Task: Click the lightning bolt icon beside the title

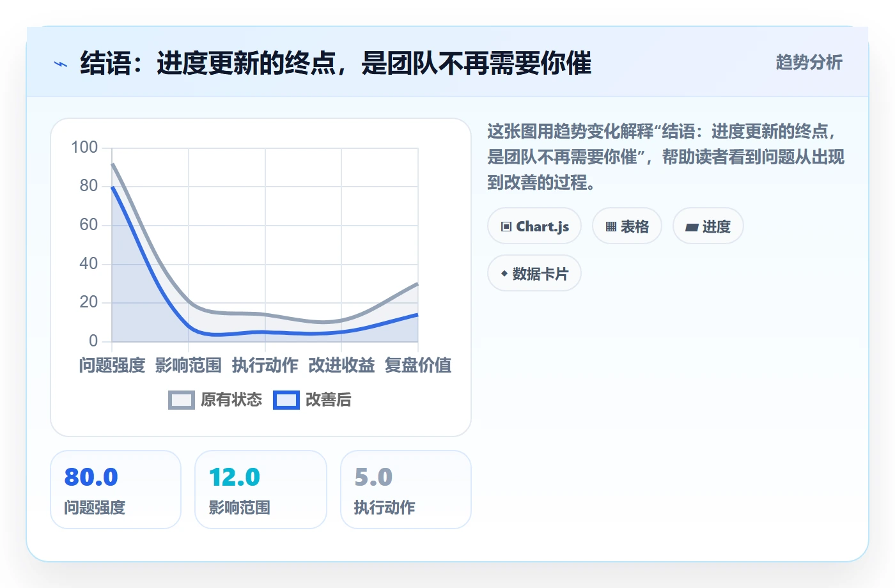Action: click(x=61, y=64)
